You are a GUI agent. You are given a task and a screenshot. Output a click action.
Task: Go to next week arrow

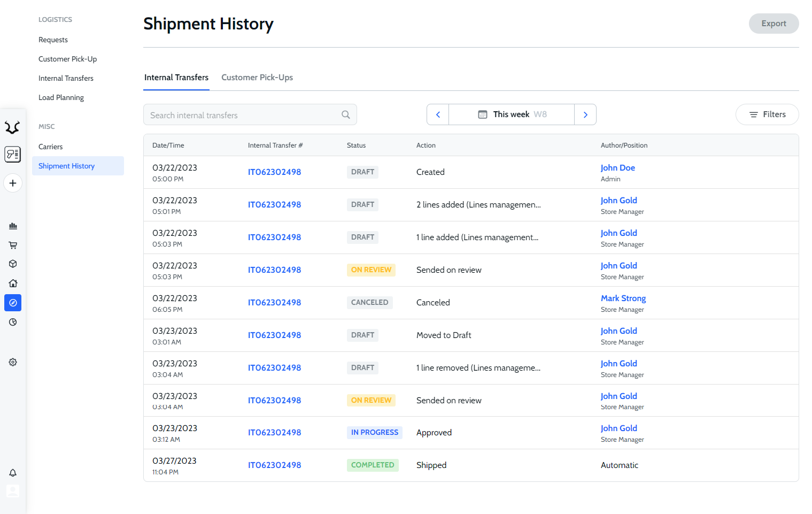[x=585, y=114]
